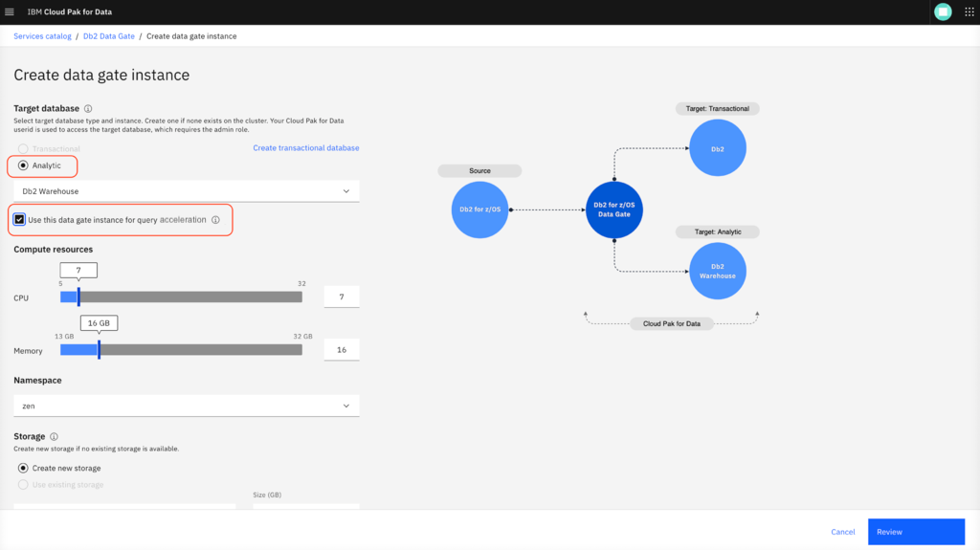Click the Memory value input field
This screenshot has height=550, width=980.
coord(342,350)
